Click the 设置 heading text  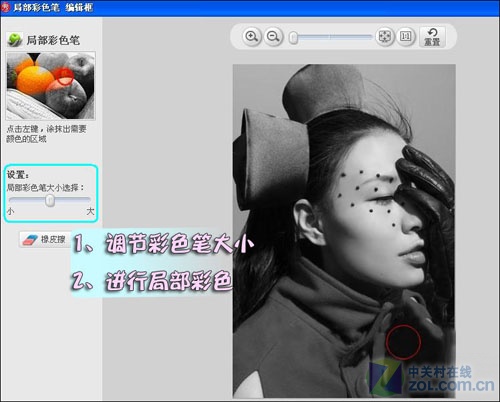click(18, 175)
